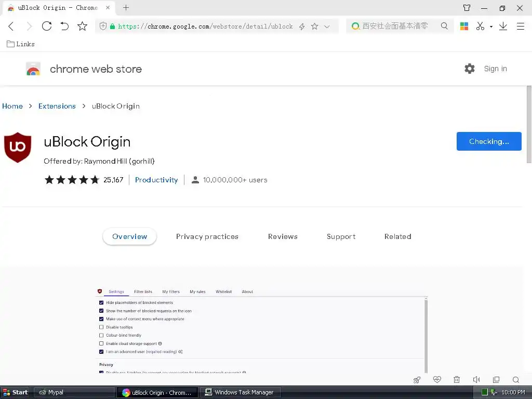Screen dimensions: 532x399
Task: Open the Links bookmarks folder
Action: [x=21, y=44]
